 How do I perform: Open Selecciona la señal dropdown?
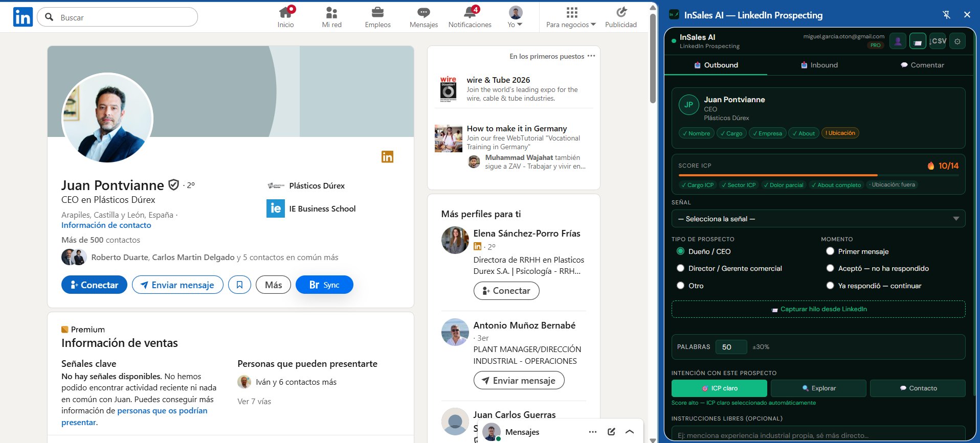point(818,219)
